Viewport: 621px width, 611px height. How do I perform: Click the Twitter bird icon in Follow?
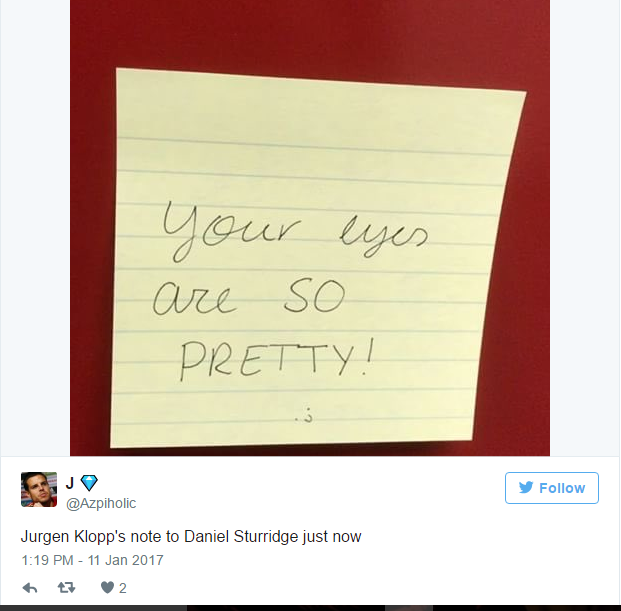[526, 487]
